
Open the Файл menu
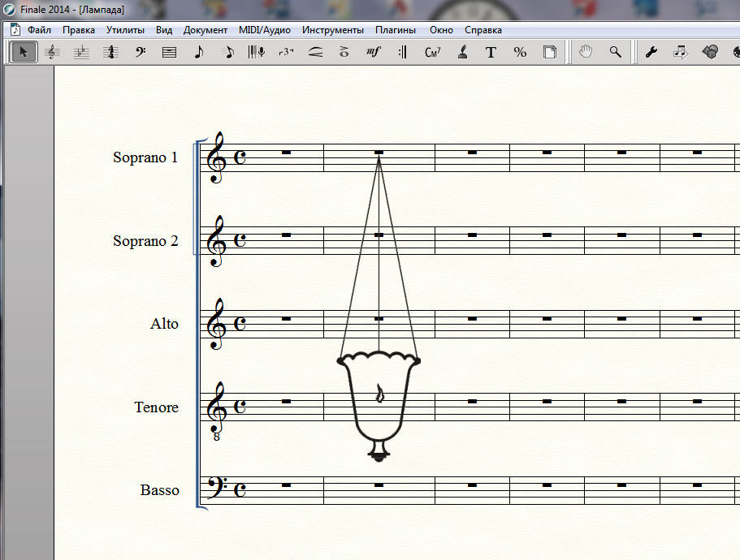(x=39, y=30)
